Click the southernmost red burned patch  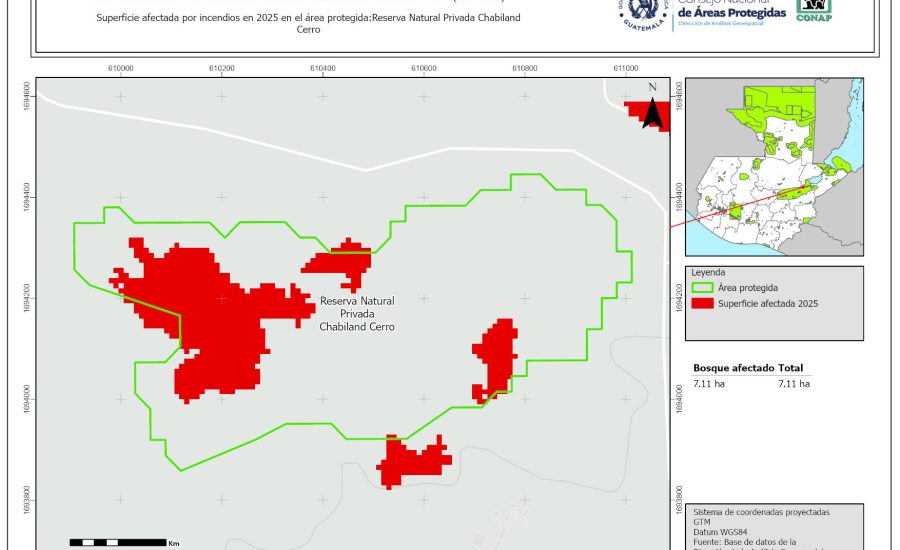pyautogui.click(x=408, y=462)
